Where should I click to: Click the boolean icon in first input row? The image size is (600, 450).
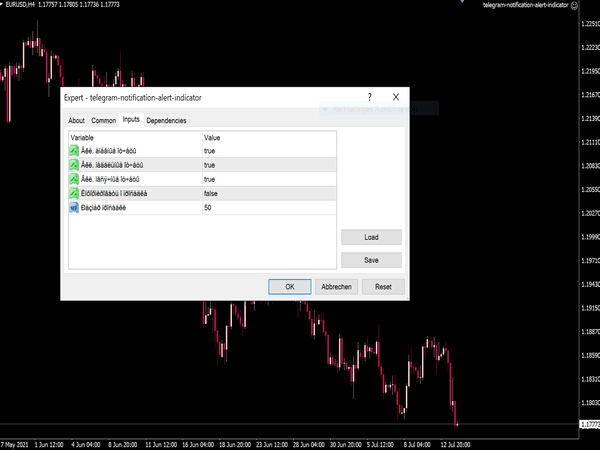pyautogui.click(x=74, y=151)
